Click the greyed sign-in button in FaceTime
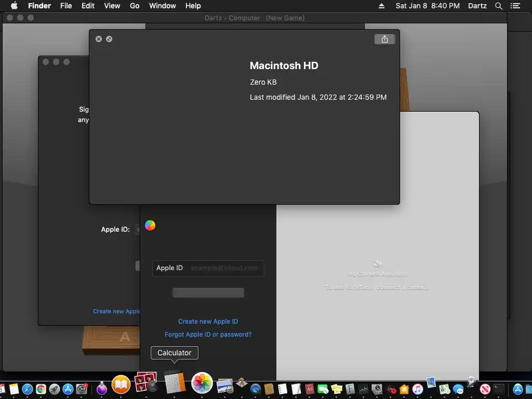 pos(208,292)
